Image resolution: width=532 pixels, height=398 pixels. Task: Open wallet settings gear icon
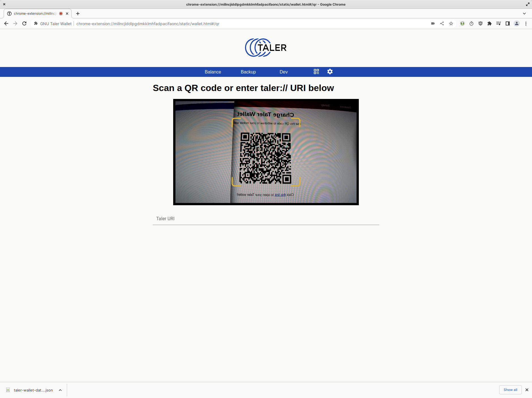330,72
